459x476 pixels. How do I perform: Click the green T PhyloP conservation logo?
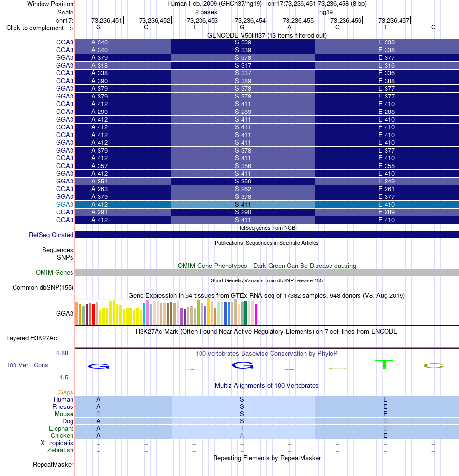(x=384, y=364)
